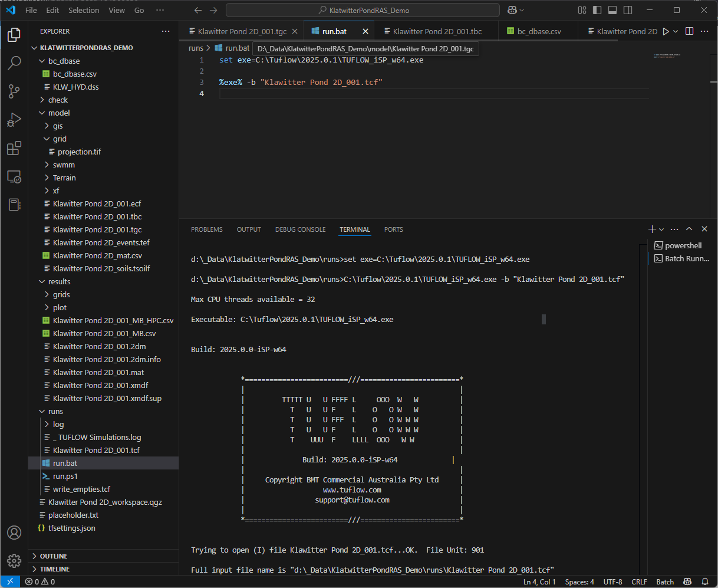The height and width of the screenshot is (588, 718).
Task: Select the powershell terminal in list
Action: coord(681,245)
